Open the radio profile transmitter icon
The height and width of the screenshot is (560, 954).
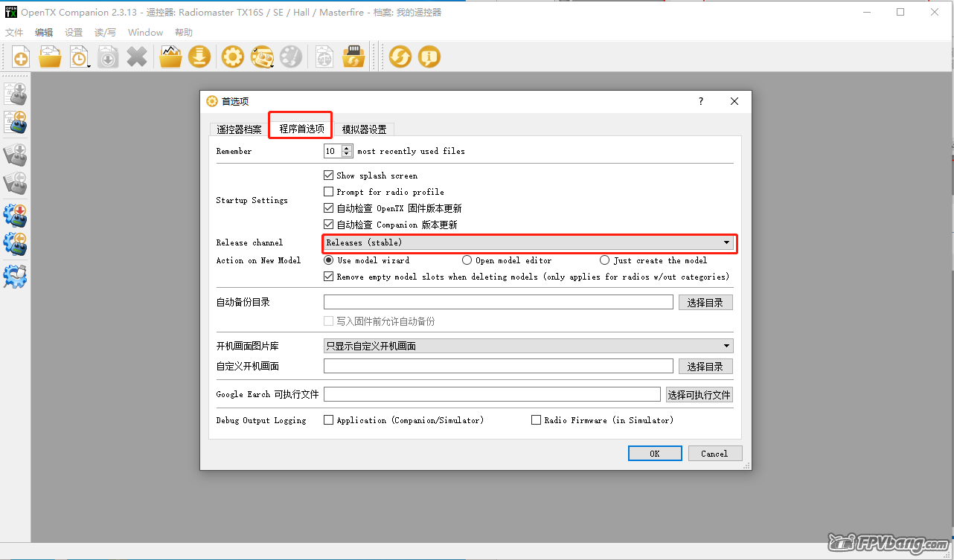(x=262, y=57)
